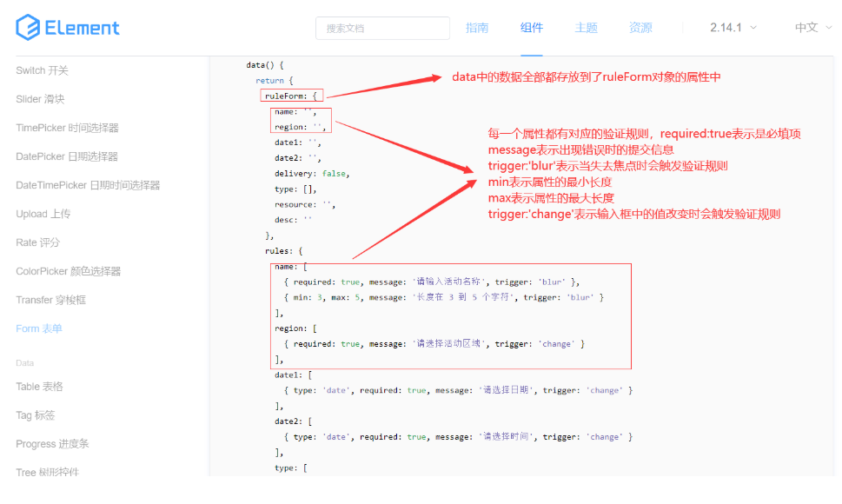Open Upload 上传 page

pos(43,214)
